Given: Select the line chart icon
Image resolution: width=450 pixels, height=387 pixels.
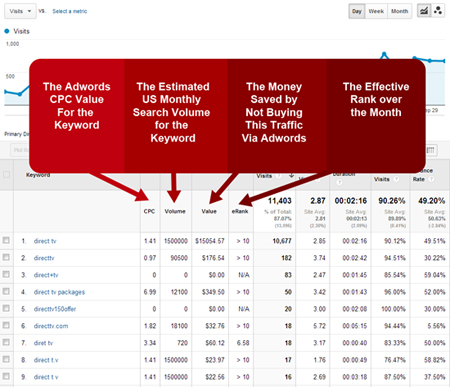Looking at the screenshot, I should 424,11.
